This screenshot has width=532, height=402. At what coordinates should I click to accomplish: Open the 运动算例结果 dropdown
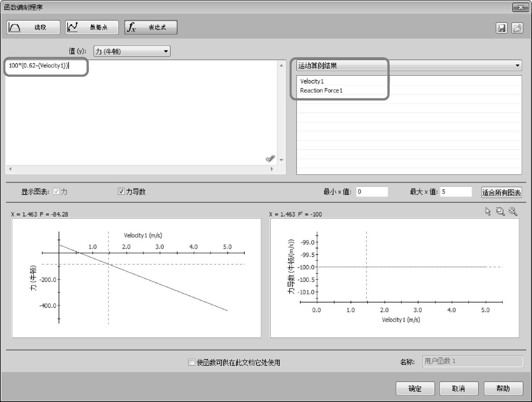click(409, 66)
